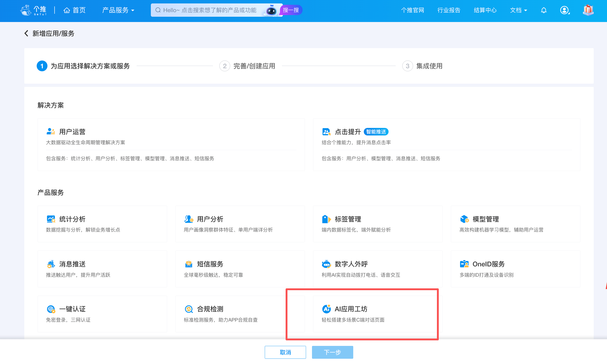Click the GeTui logo icon
Viewport: 607px width, 364px height.
coord(26,10)
